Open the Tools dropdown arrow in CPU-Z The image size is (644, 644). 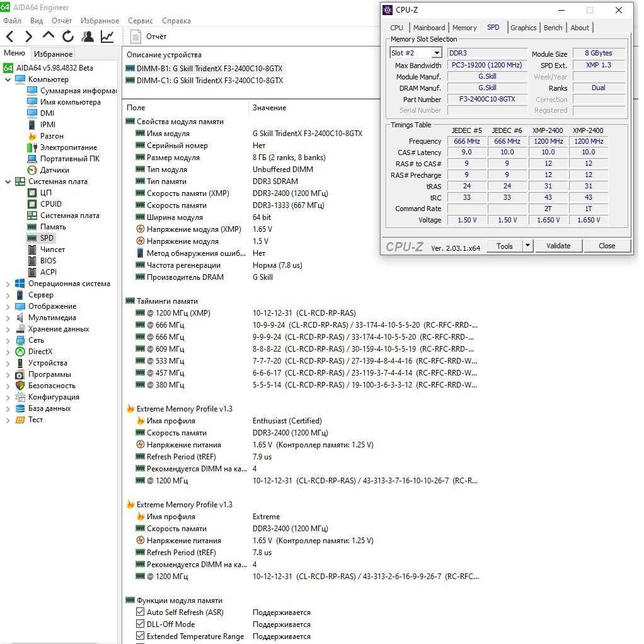527,246
